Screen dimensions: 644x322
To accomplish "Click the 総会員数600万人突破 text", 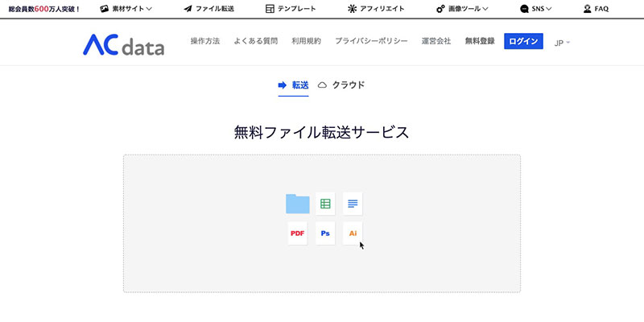I will 44,9.
